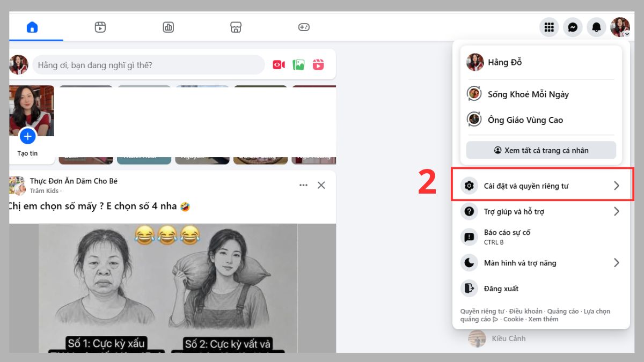Viewport: 644px width, 362px height.
Task: Open Màn hình và trợ năng
Action: pyautogui.click(x=541, y=263)
